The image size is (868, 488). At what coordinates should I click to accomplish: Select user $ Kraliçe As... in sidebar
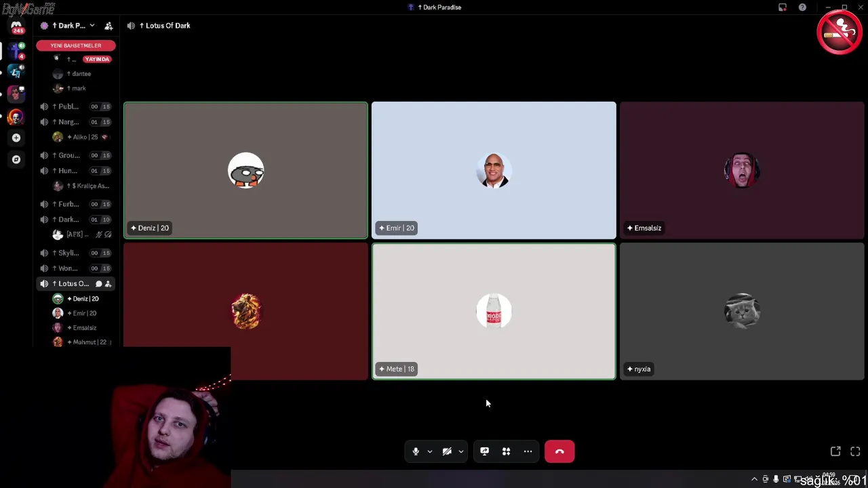[81, 186]
